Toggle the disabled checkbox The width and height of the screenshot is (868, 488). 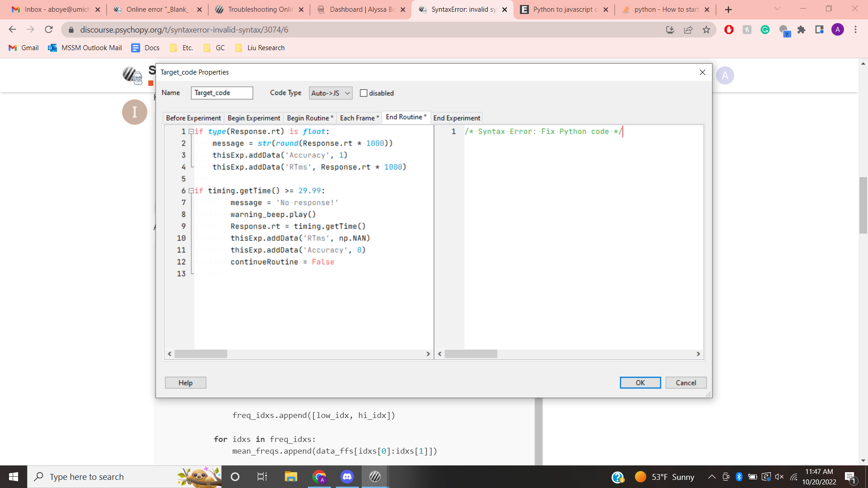[x=363, y=93]
